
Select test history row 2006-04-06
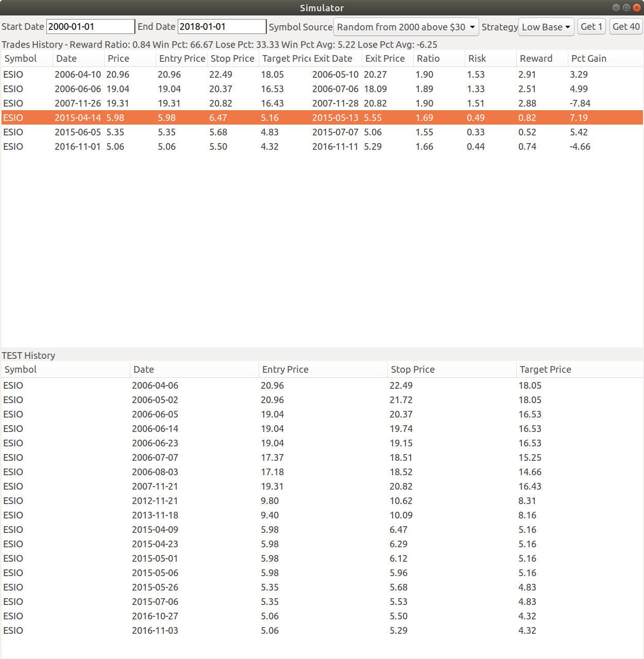pyautogui.click(x=322, y=386)
